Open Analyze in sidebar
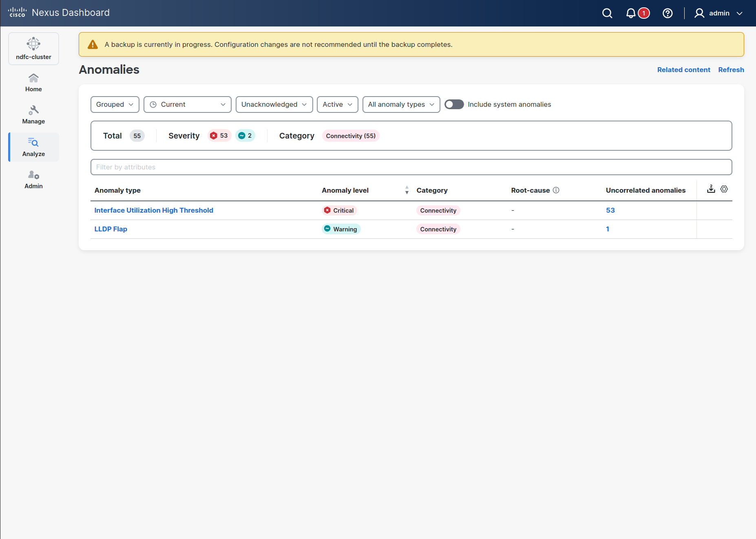This screenshot has width=756, height=539. [x=33, y=147]
